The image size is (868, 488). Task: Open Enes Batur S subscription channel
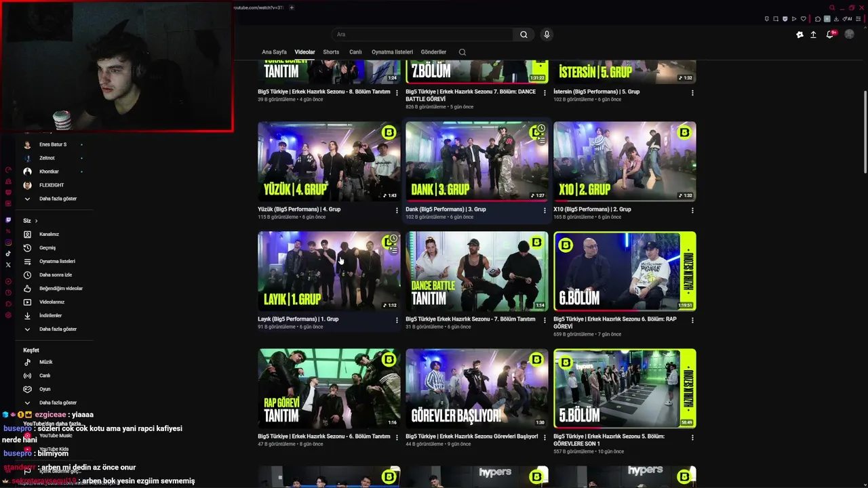pyautogui.click(x=52, y=144)
